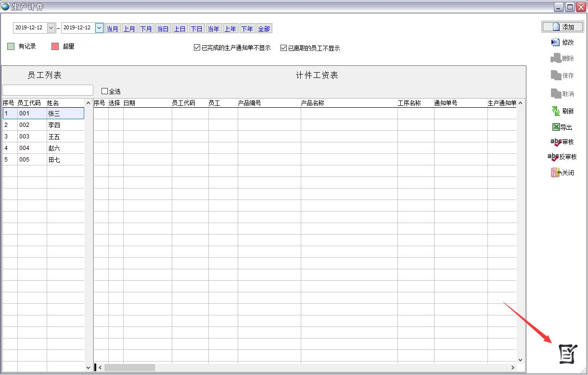Click the notes document icon at bottom right

pyautogui.click(x=567, y=354)
